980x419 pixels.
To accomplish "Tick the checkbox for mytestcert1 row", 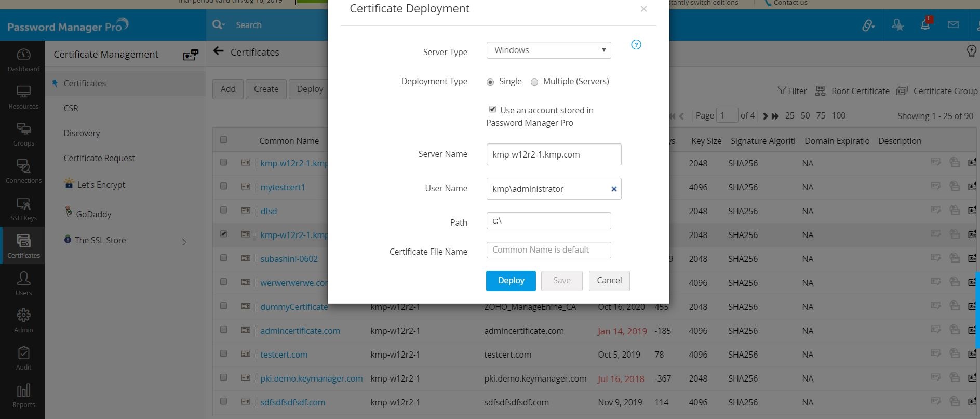I will tap(224, 186).
